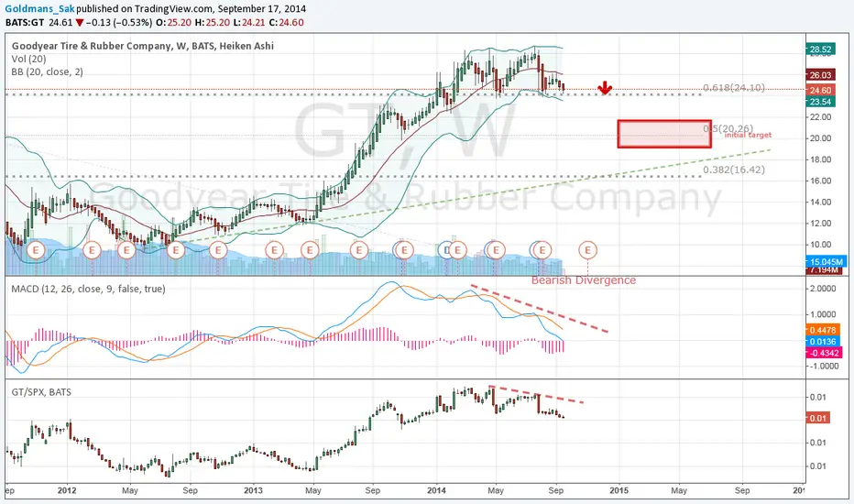Click the blue 0.0136 MACD label
The image size is (854, 504).
(x=822, y=342)
